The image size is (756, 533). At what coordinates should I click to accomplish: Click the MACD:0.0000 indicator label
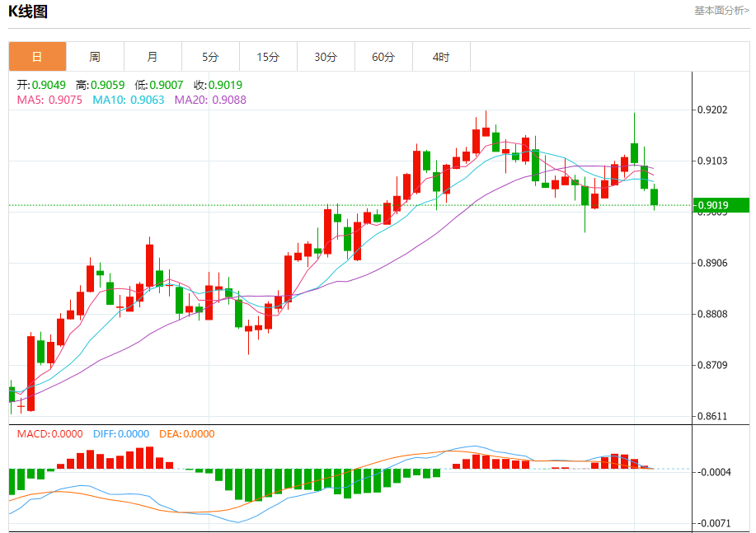[50, 433]
